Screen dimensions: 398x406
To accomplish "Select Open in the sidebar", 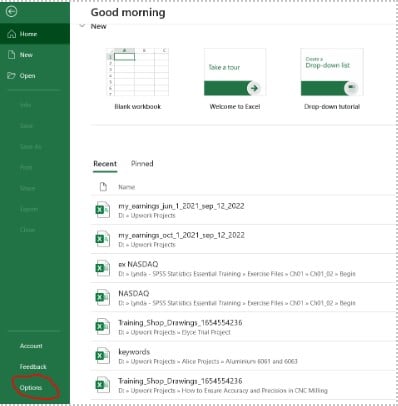I will (x=35, y=76).
